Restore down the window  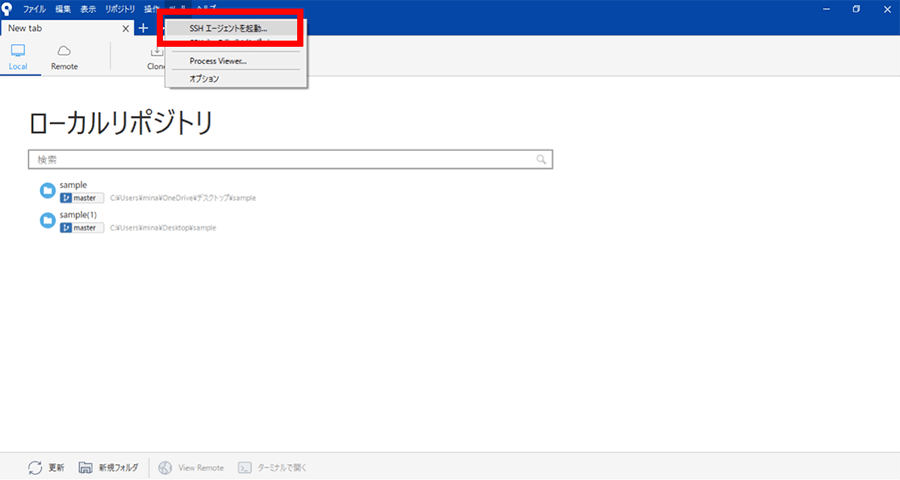click(x=856, y=9)
